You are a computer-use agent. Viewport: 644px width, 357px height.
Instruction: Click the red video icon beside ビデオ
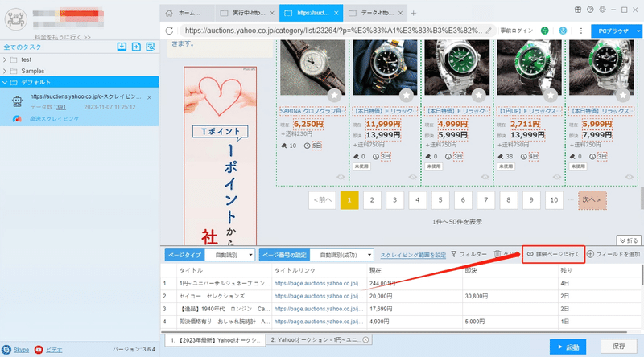point(39,350)
